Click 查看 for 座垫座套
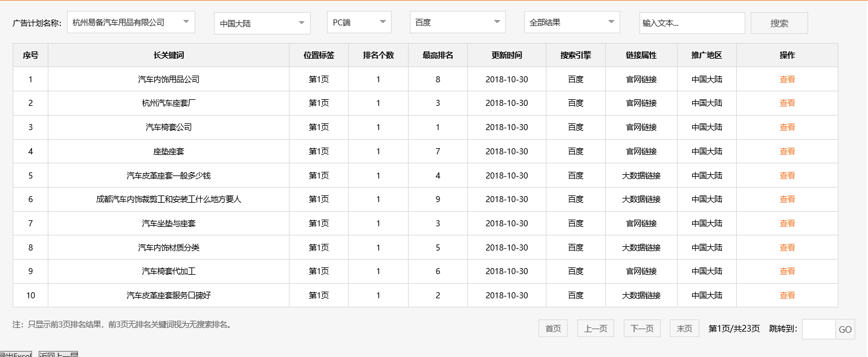This screenshot has width=868, height=357. (787, 151)
